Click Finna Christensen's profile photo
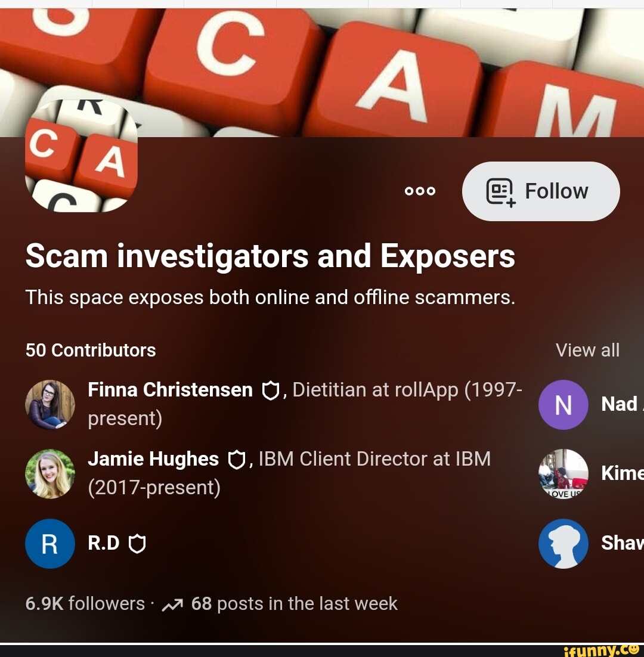 (50, 404)
